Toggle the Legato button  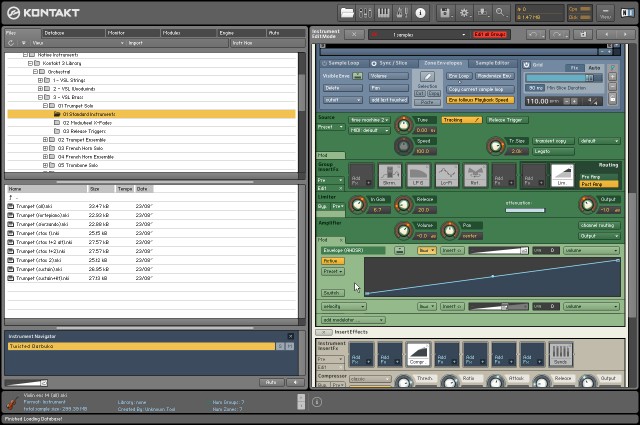pyautogui.click(x=553, y=151)
